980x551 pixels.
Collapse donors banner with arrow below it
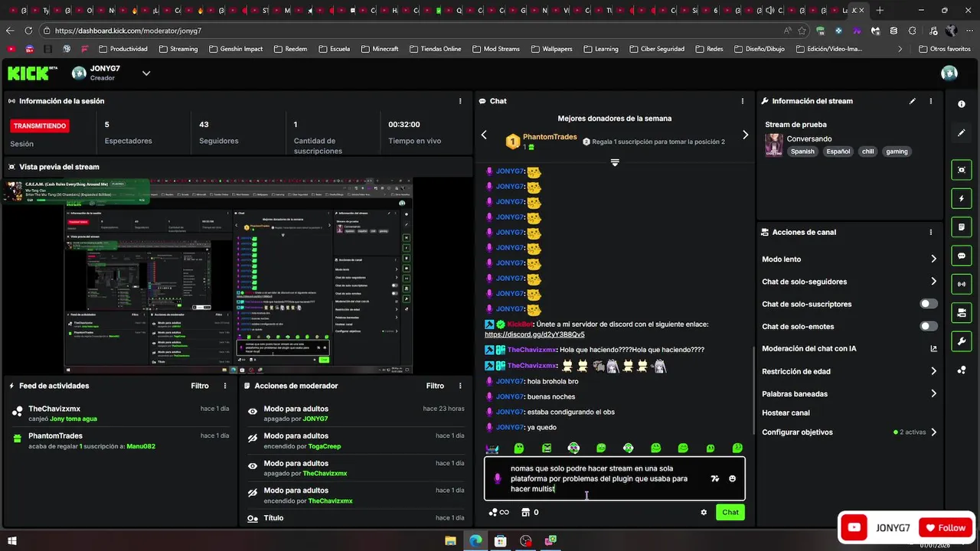[x=614, y=162]
